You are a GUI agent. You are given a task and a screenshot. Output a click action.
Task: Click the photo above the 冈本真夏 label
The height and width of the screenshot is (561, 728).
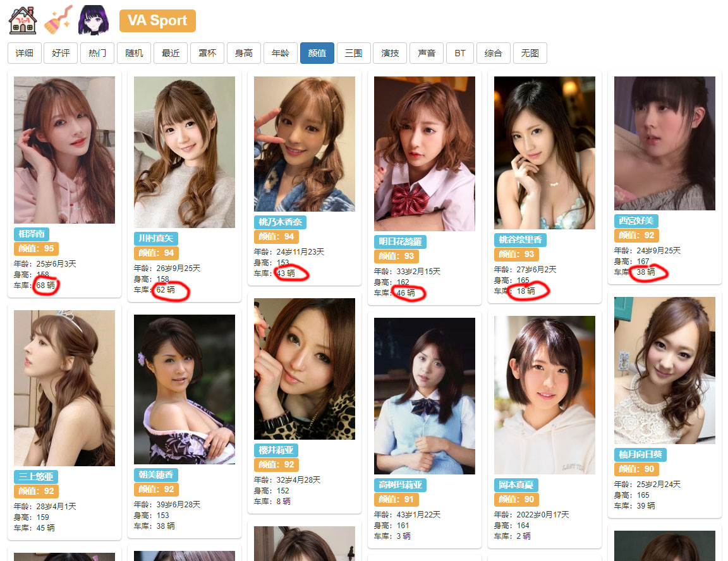tap(544, 394)
